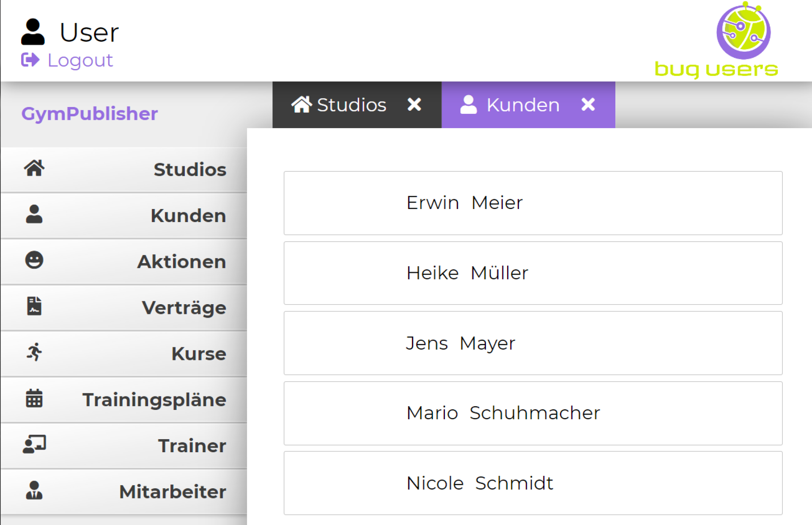Select the Kunden tab
The image size is (812, 525).
[510, 105]
